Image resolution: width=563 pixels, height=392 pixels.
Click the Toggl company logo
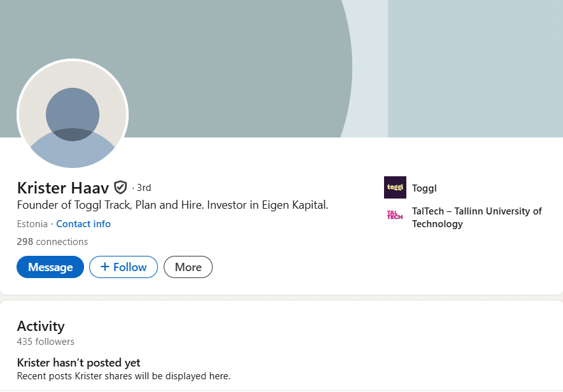(395, 188)
